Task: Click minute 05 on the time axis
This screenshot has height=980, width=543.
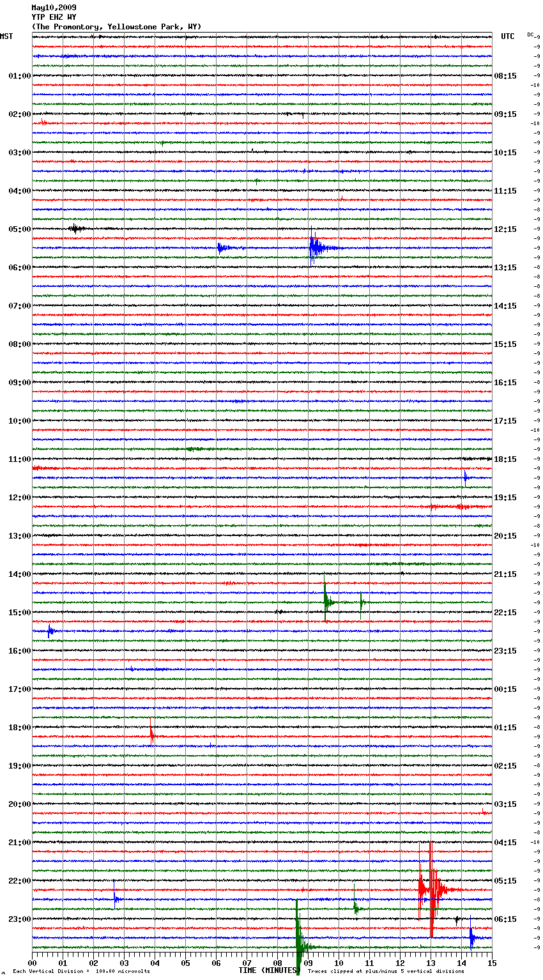Action: 185,963
